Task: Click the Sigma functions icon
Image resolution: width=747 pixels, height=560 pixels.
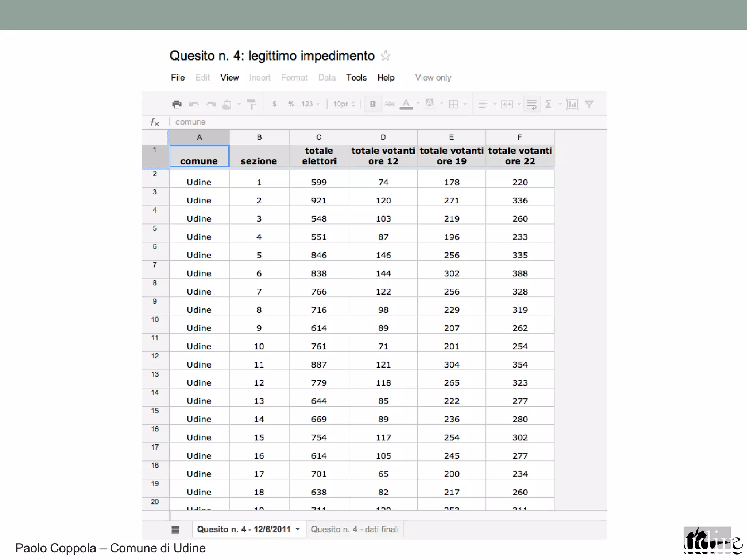Action: click(x=548, y=104)
